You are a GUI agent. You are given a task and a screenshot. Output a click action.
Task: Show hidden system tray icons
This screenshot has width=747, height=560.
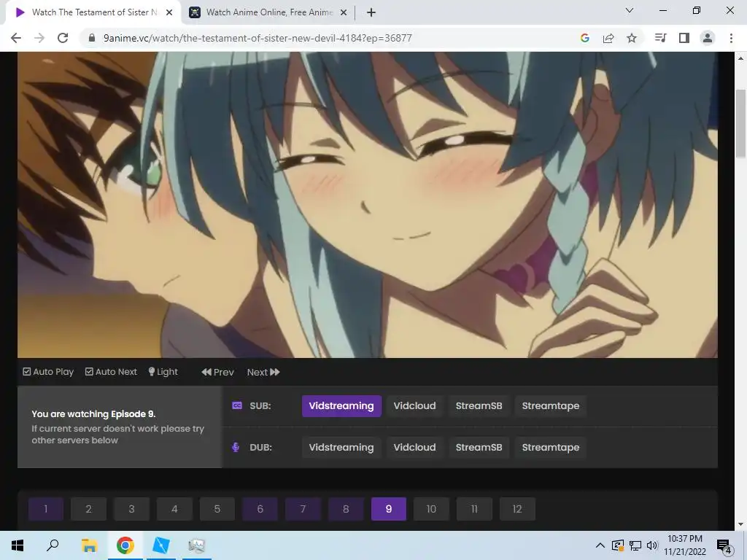point(600,545)
